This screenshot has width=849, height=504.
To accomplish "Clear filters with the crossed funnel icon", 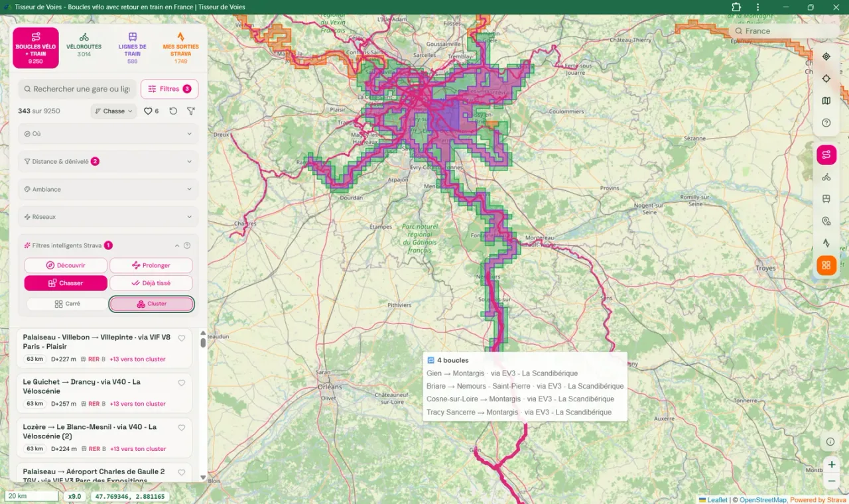I will (x=190, y=111).
